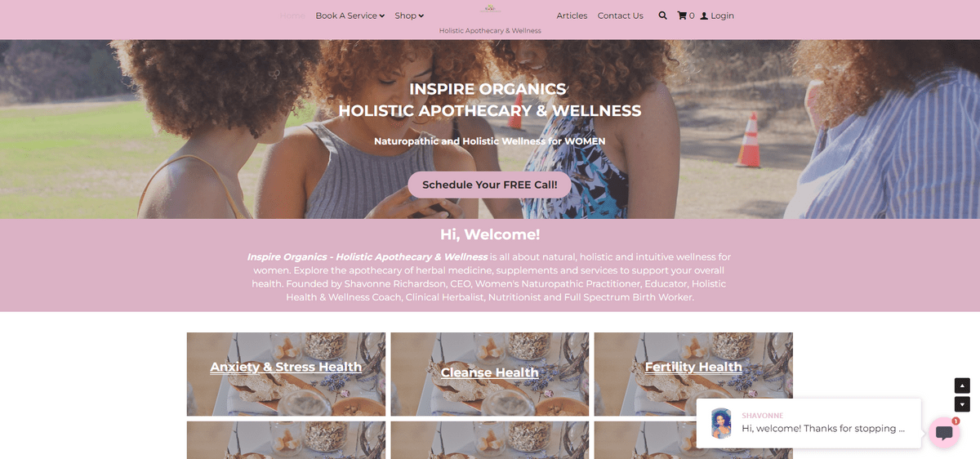Image resolution: width=980 pixels, height=459 pixels.
Task: Open the Fertility Health category tile
Action: pos(693,368)
